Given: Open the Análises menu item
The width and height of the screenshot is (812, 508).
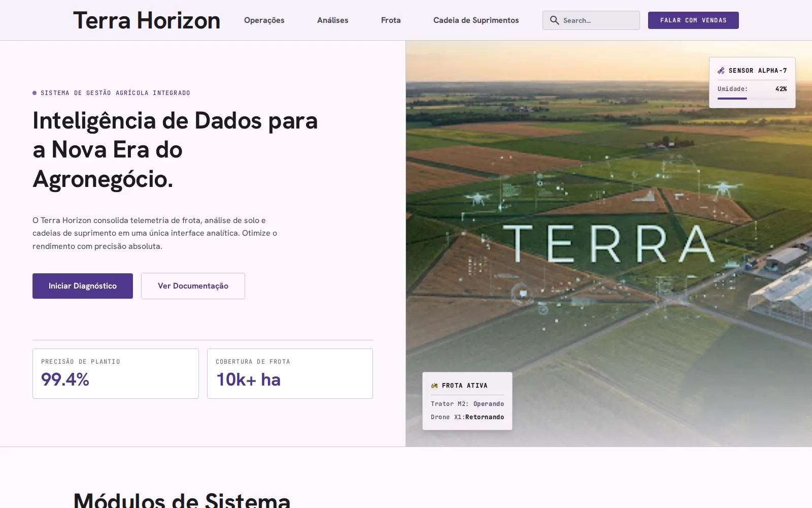Looking at the screenshot, I should click(x=332, y=20).
